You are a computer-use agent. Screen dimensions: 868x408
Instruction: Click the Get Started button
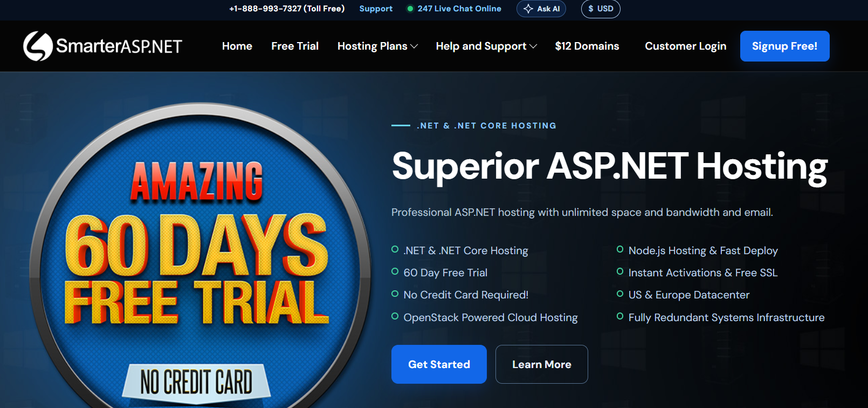click(x=439, y=364)
